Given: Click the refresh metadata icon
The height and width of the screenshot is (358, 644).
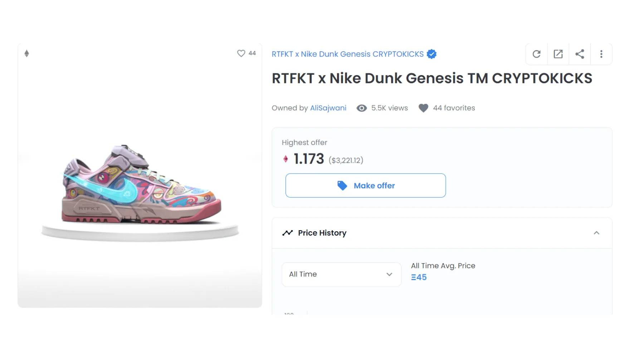Looking at the screenshot, I should coord(536,54).
